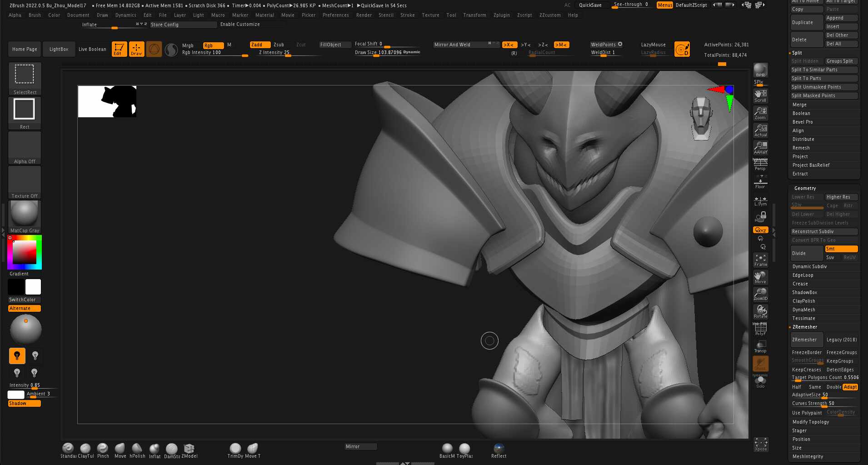
Task: Toggle Transp transparency icon
Action: [x=760, y=346]
